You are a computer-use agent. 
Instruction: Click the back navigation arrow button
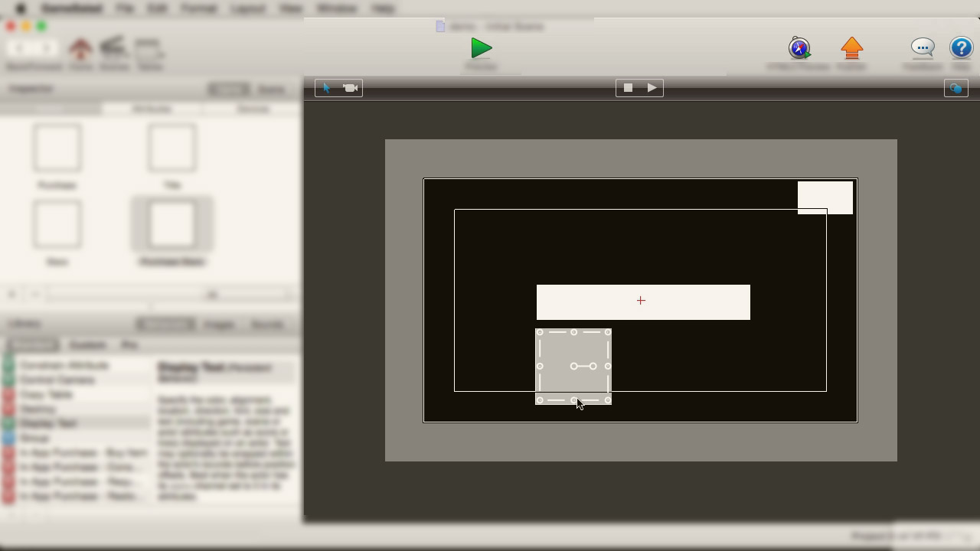[19, 47]
